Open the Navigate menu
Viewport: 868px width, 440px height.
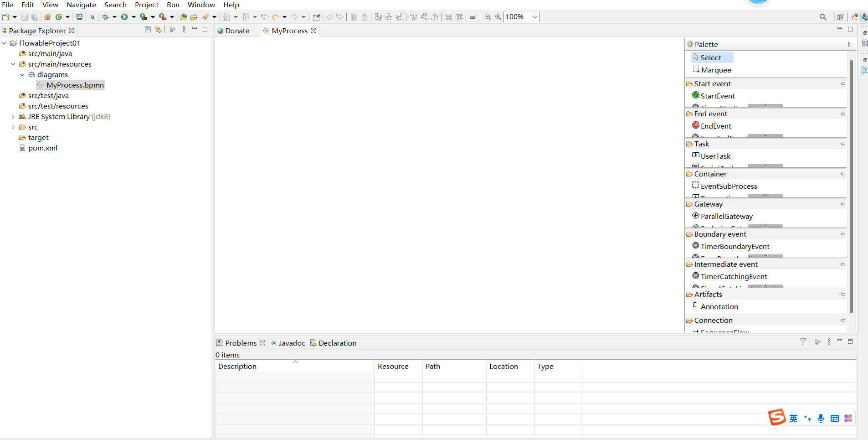point(81,5)
